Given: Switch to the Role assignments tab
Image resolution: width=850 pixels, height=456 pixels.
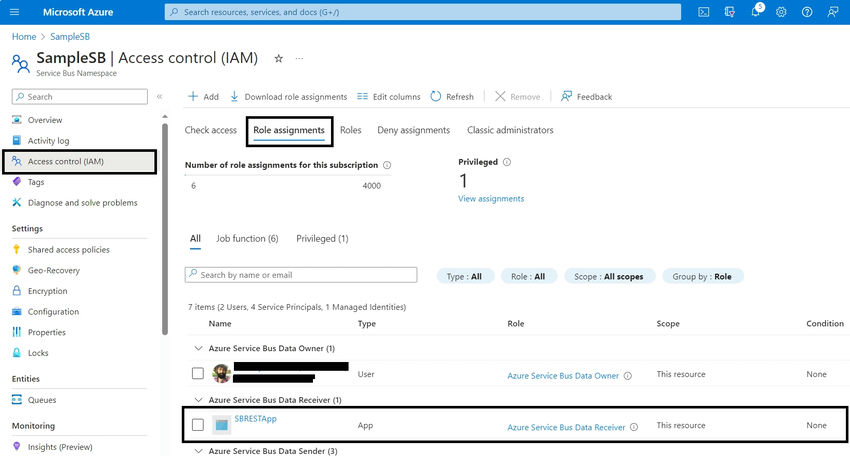Looking at the screenshot, I should [x=289, y=130].
